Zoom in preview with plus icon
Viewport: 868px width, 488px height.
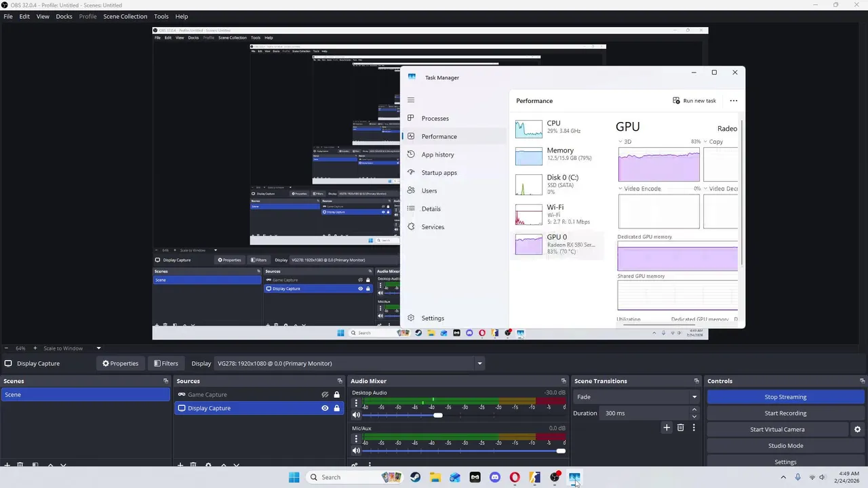tap(35, 348)
